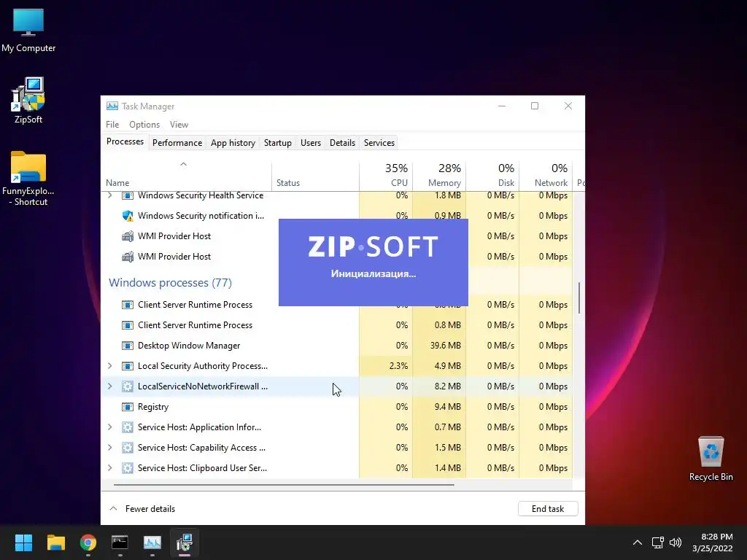The image size is (747, 560).
Task: Sort processes by Network column
Action: coord(546,176)
